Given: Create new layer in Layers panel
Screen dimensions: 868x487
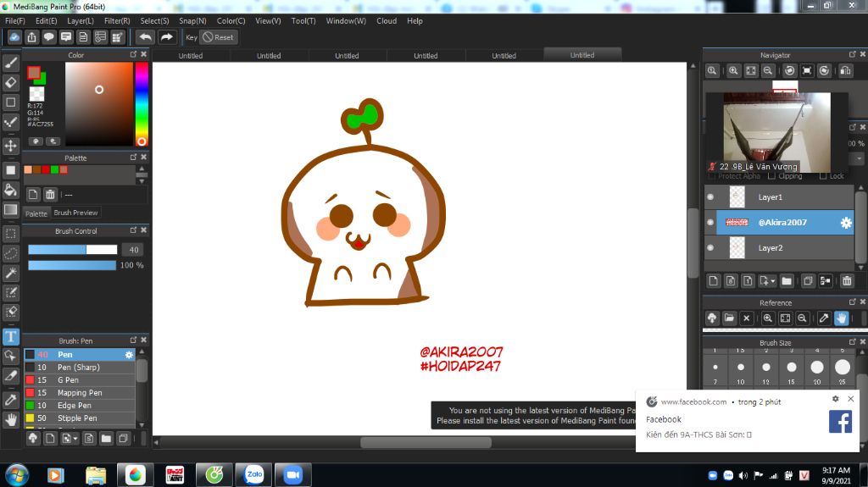Looking at the screenshot, I should point(714,281).
